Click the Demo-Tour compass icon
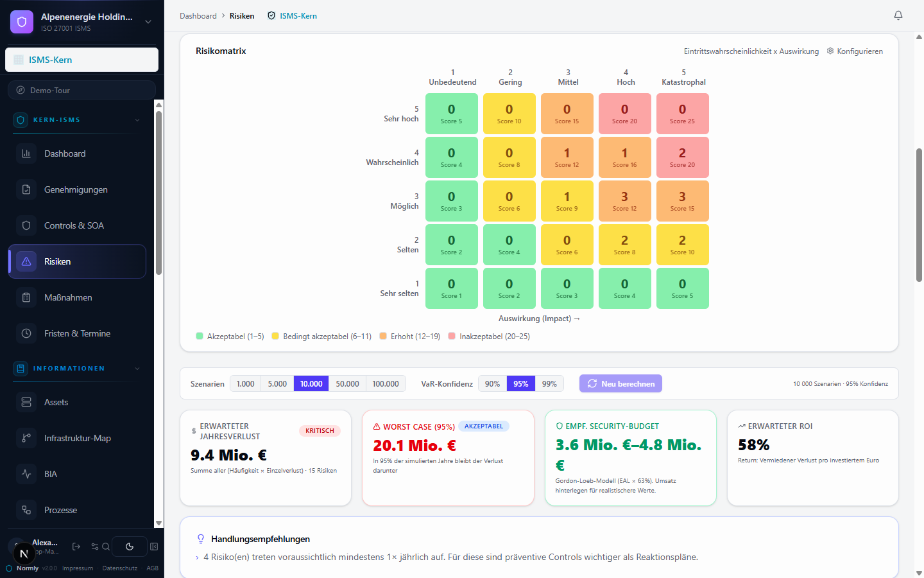 coord(21,91)
